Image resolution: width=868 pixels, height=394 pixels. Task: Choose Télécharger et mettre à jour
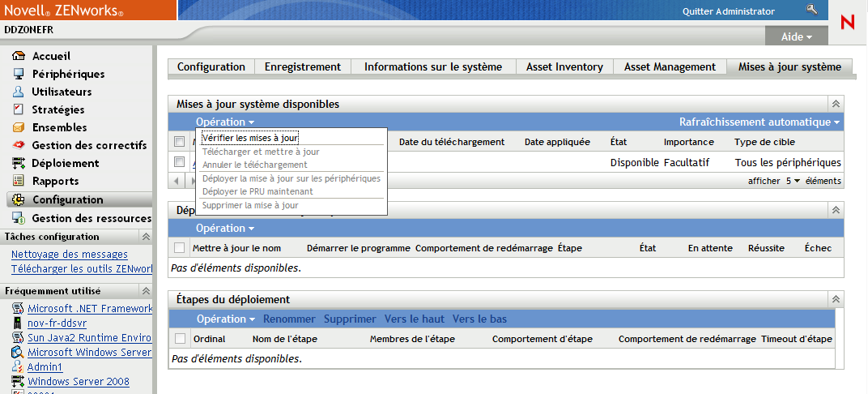pos(261,152)
